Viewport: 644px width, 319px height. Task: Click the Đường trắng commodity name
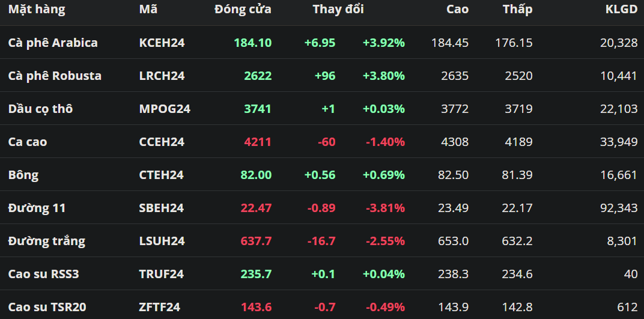(47, 241)
